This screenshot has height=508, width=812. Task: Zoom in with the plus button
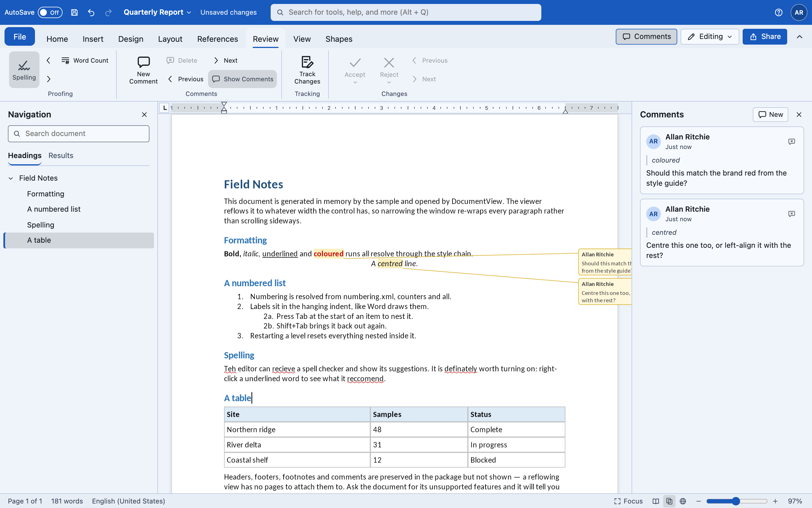point(775,501)
